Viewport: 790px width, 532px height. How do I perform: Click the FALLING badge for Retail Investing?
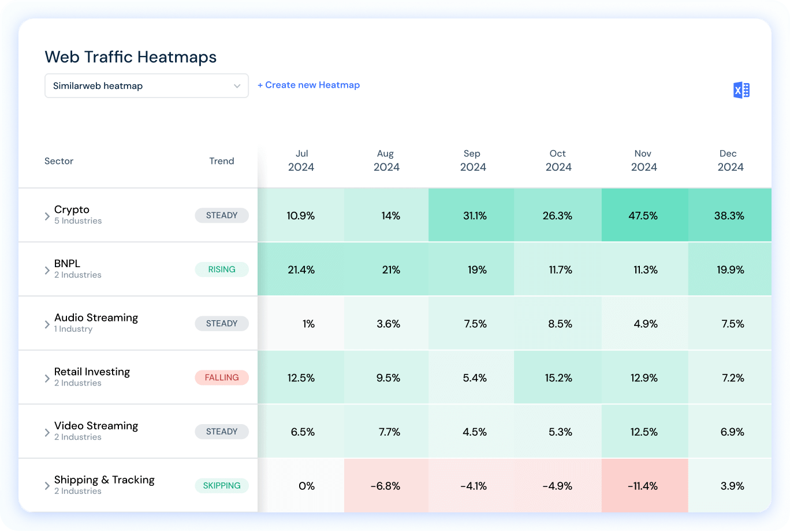pos(222,377)
